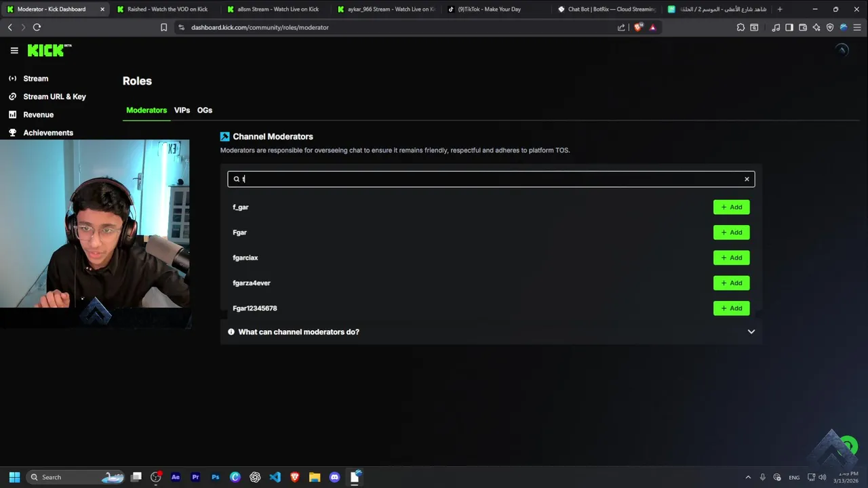Image resolution: width=868 pixels, height=488 pixels.
Task: Switch to the VIPs tab
Action: (x=182, y=110)
